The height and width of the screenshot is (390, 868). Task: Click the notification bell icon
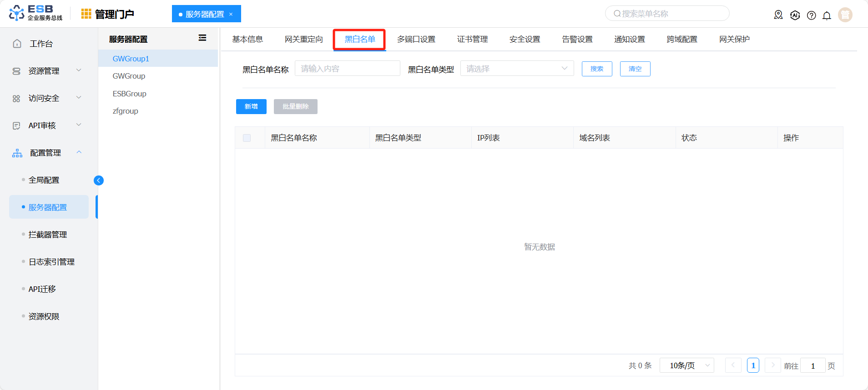point(827,15)
